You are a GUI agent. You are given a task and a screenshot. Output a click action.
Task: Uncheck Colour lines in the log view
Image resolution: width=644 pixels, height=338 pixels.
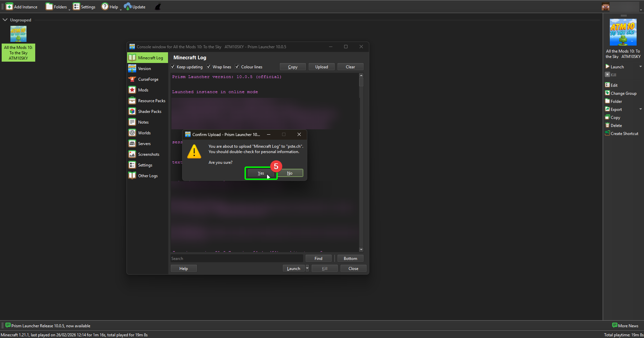point(237,67)
